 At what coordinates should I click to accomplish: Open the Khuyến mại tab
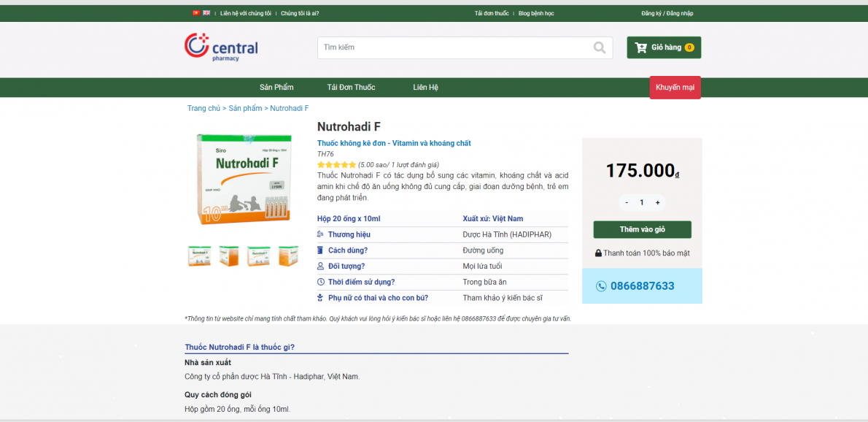click(x=675, y=87)
